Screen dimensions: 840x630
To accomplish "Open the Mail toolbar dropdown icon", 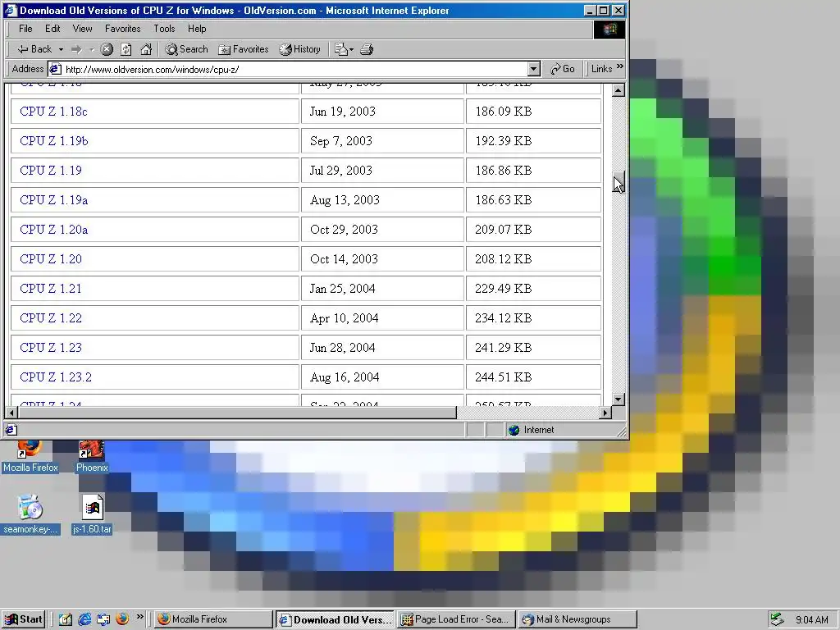I will point(344,49).
